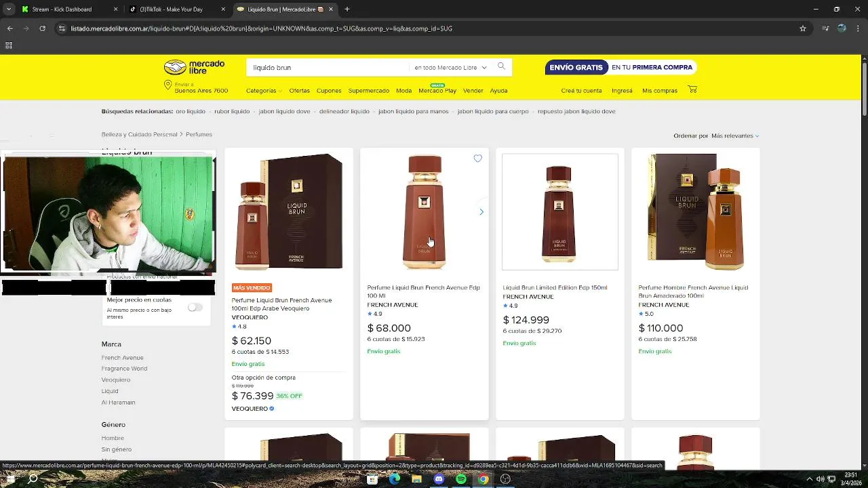868x488 pixels.
Task: Show next image arrow on $68.000 perfume card
Action: [481, 212]
